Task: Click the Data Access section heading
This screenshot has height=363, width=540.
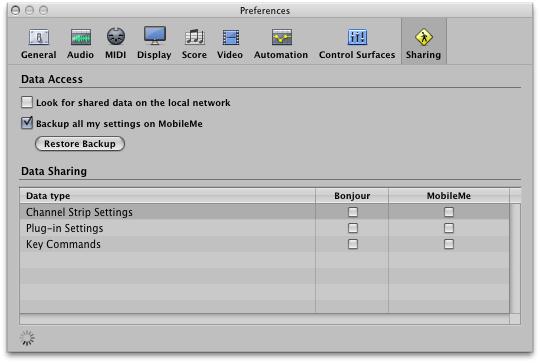Action: [52, 79]
